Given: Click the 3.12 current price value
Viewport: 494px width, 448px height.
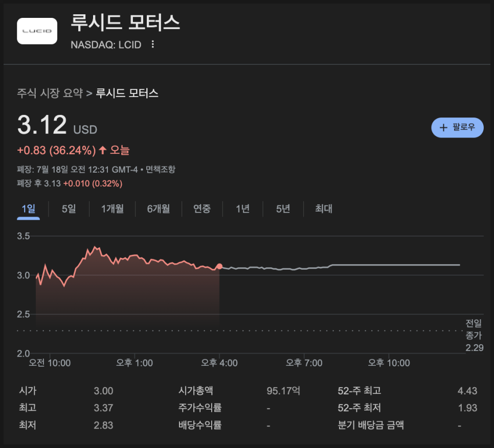Looking at the screenshot, I should [x=42, y=125].
